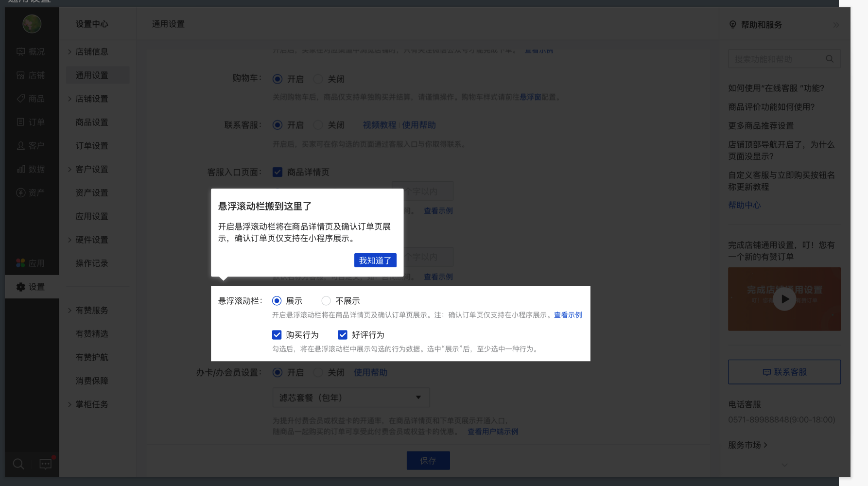Click the search magnifier icon in bottom sidebar

(18, 464)
